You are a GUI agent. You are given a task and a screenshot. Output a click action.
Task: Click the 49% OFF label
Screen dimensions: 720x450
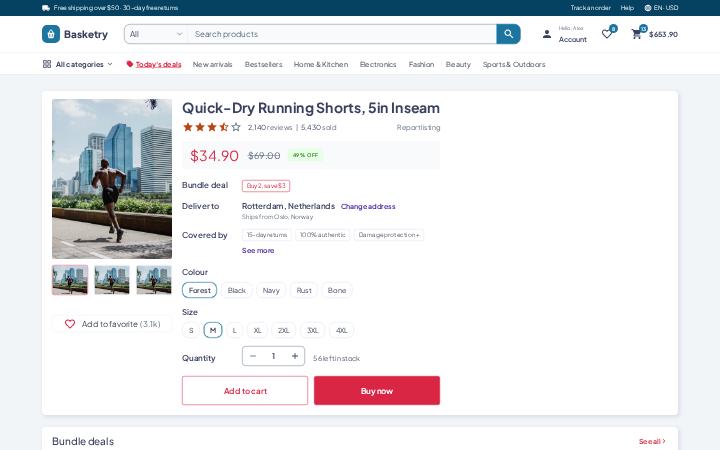305,155
